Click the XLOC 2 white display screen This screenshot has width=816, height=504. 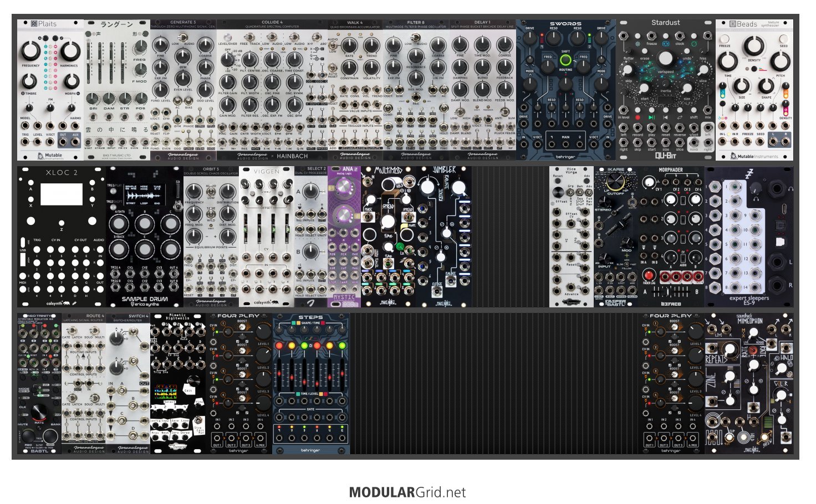pos(62,194)
